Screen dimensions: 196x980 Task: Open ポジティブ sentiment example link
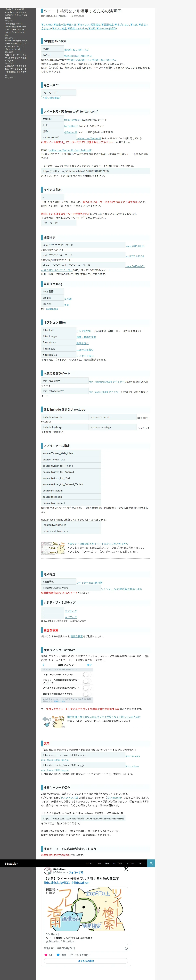71,611
